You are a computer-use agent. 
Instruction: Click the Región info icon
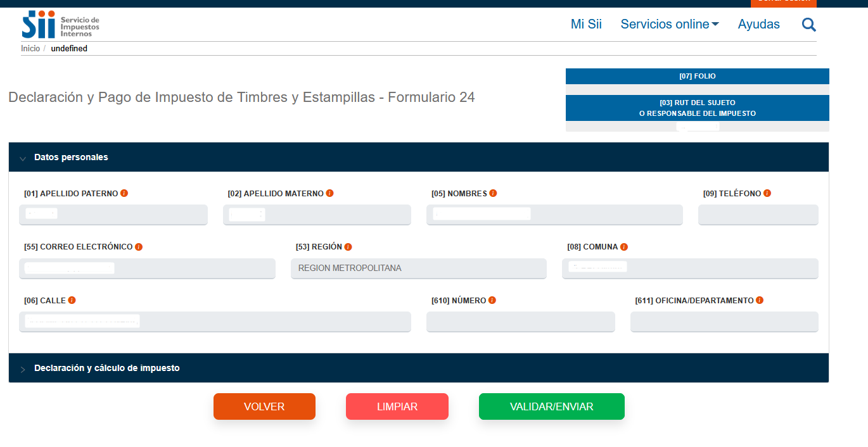tap(348, 247)
